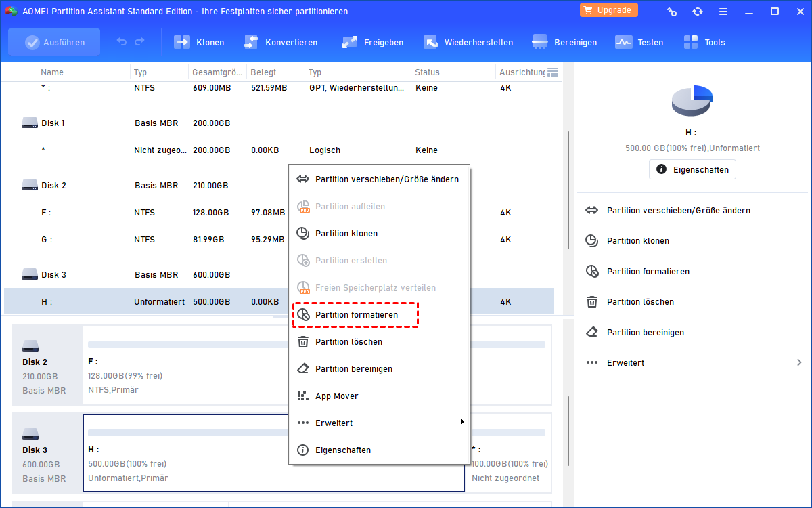Select Disk 3 row in partition list
Screen dimensions: 812x508
coord(279,275)
